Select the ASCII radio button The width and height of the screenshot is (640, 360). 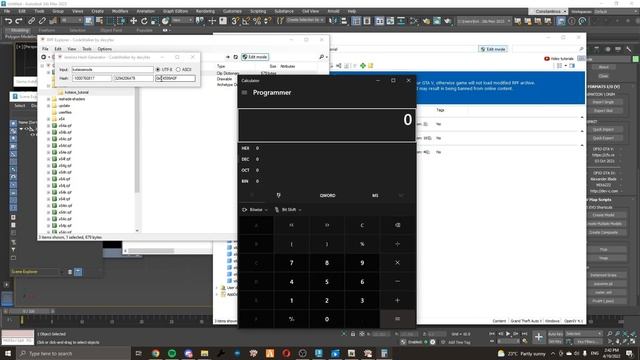(178, 69)
